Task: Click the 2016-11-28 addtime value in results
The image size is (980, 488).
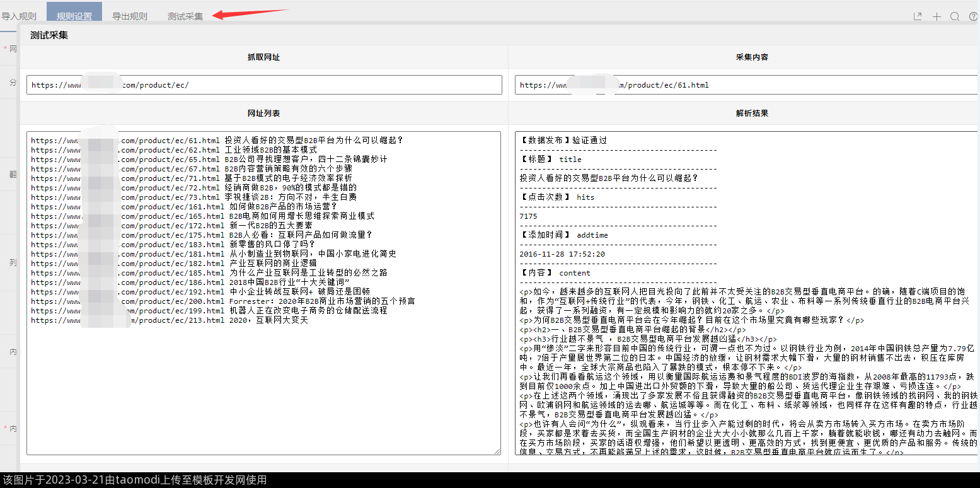Action: pos(562,254)
